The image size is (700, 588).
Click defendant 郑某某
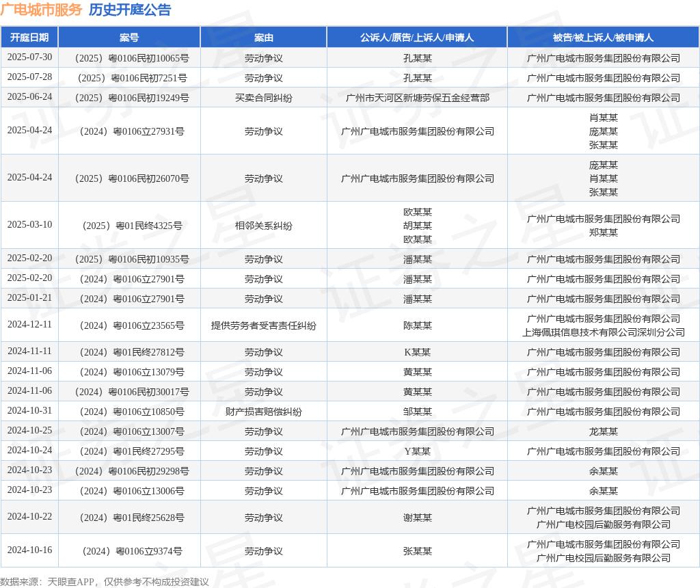pyautogui.click(x=603, y=232)
